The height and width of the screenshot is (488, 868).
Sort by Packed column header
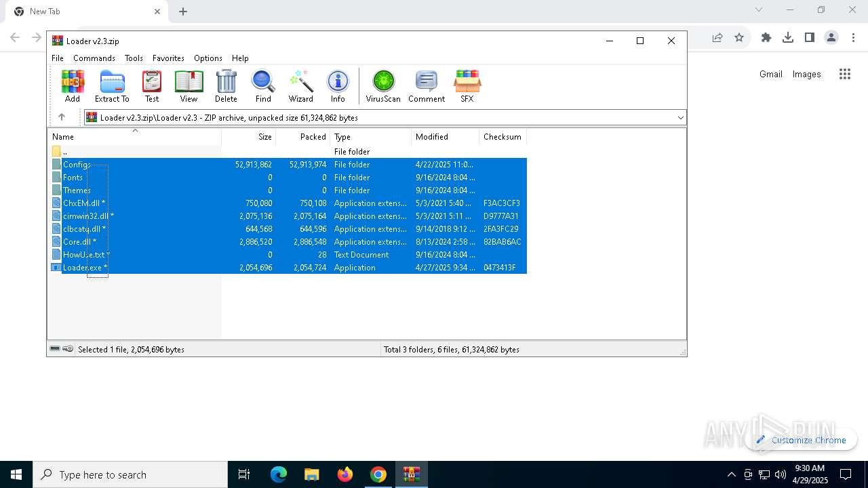point(303,137)
